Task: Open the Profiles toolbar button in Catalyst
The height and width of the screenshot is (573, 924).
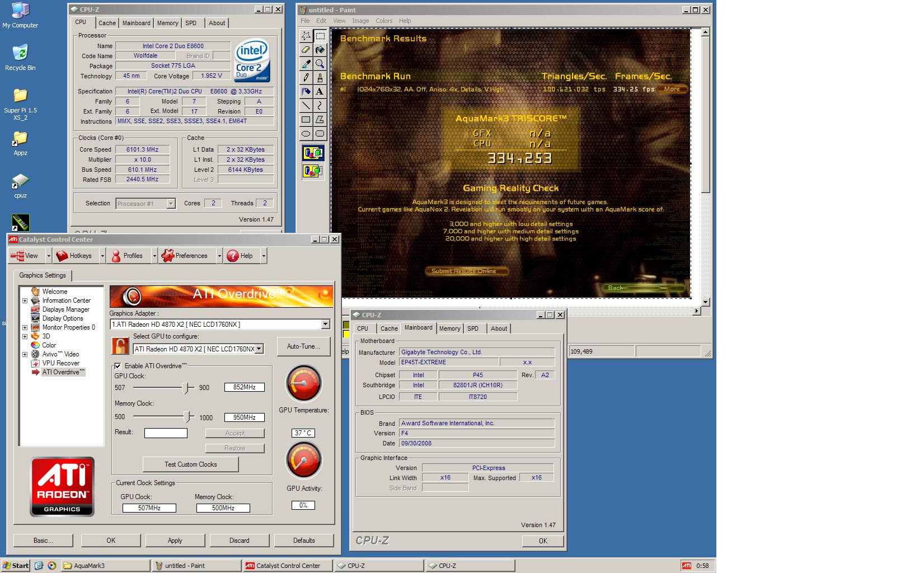Action: (128, 256)
